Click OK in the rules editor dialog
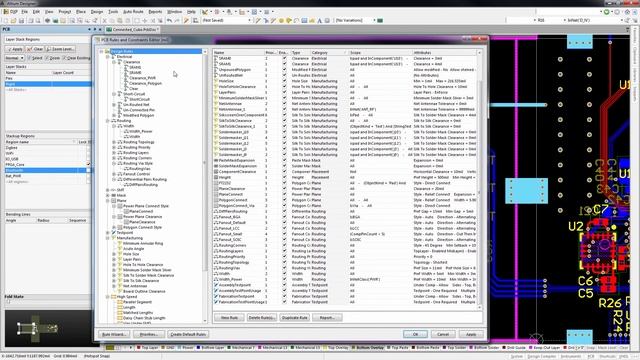 point(415,334)
